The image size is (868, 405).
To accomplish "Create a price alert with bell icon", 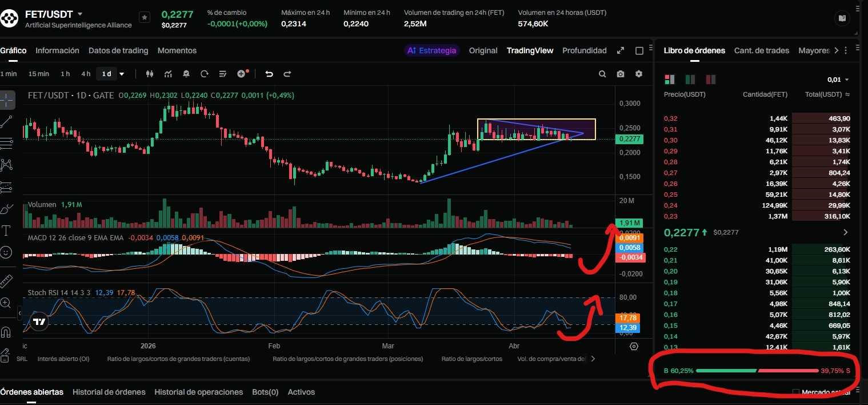I will [x=186, y=74].
